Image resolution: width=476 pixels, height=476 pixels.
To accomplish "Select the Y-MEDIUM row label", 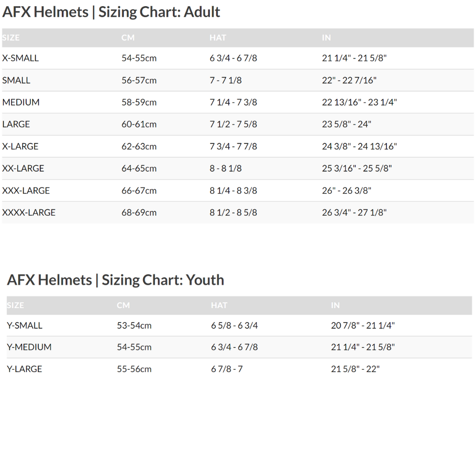I will 29,347.
